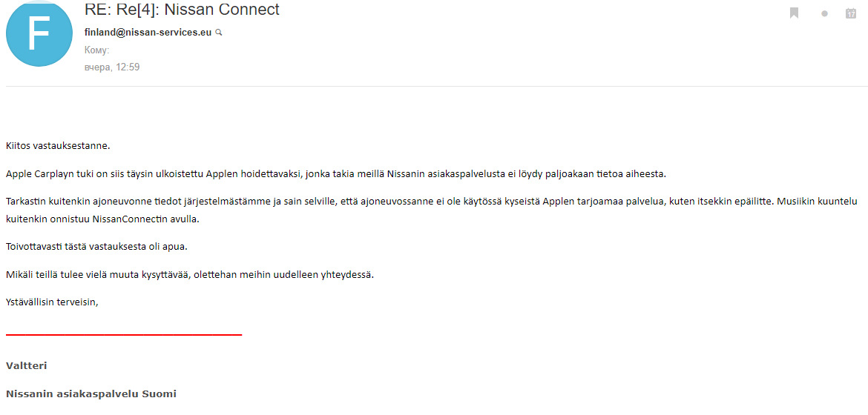The image size is (868, 415).
Task: Click sender address finland@nissan-services.eu
Action: click(148, 32)
